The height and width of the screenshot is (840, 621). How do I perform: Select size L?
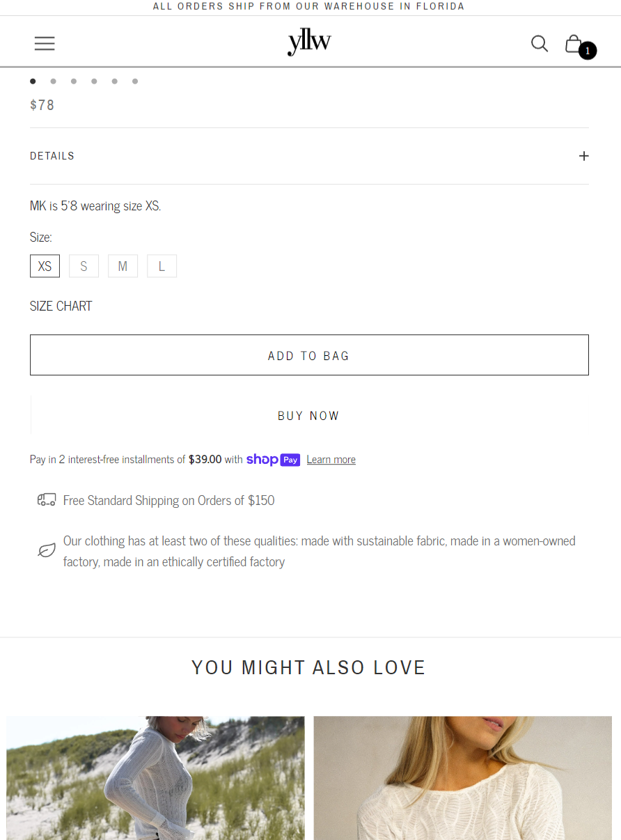(162, 266)
